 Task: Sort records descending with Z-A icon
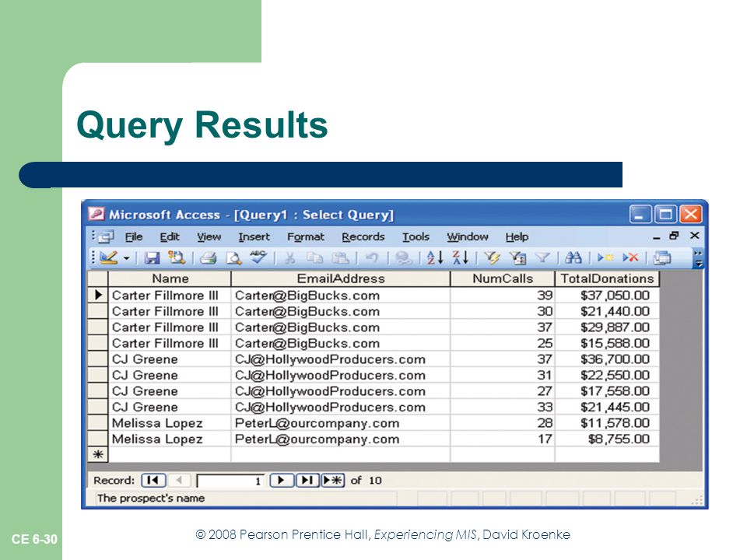point(460,257)
